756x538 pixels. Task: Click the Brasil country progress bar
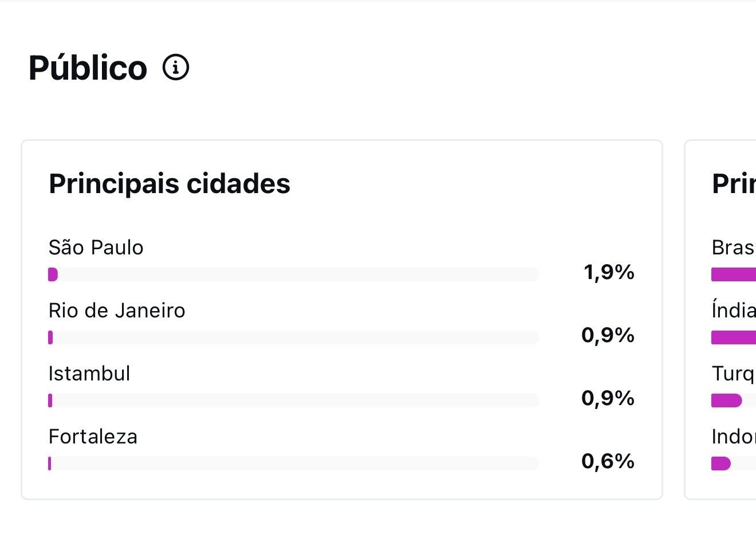[x=733, y=274]
